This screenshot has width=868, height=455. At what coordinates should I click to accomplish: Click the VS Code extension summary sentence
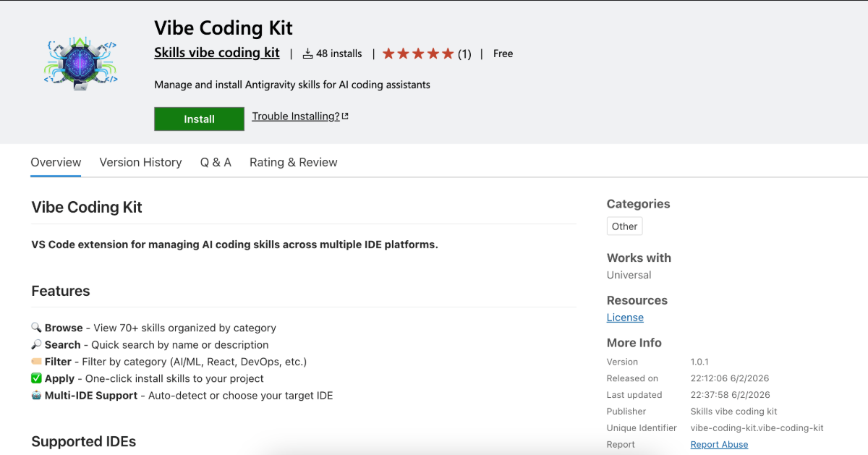[x=234, y=244]
